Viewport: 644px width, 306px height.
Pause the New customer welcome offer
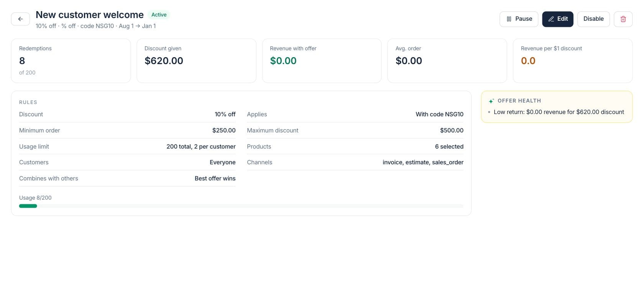click(519, 19)
